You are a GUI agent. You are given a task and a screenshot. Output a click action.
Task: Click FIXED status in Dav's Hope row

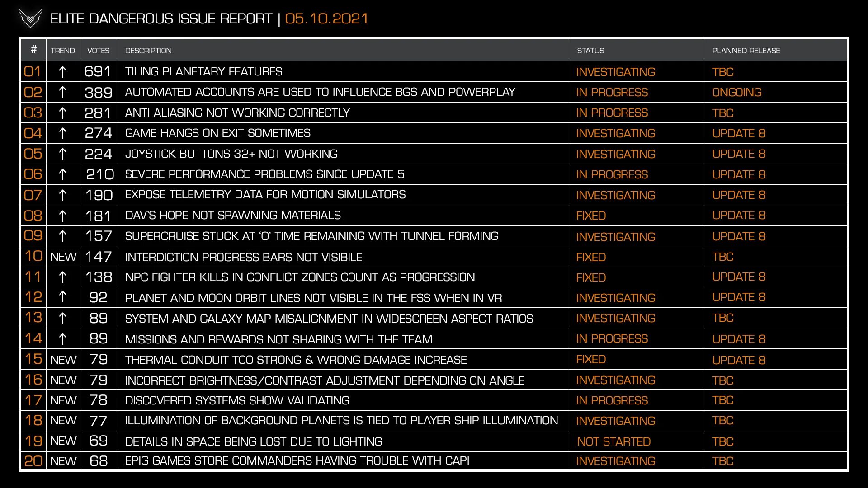coord(591,216)
